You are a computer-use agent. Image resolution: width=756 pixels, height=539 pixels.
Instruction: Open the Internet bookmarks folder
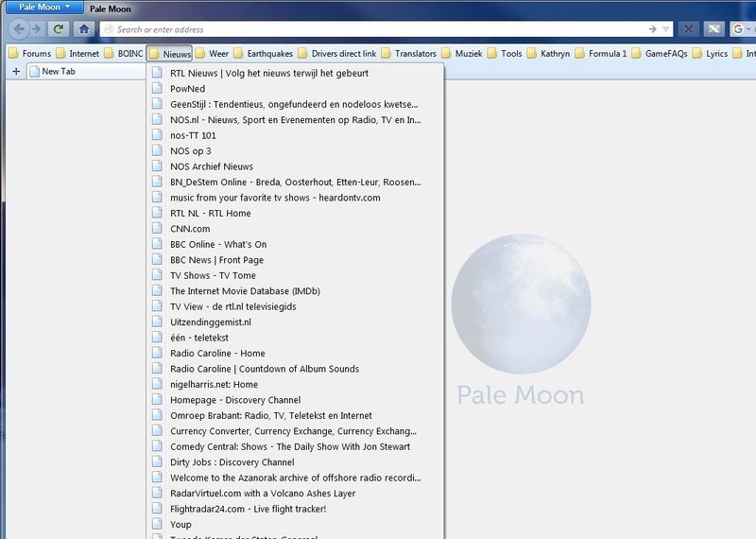tap(77, 53)
